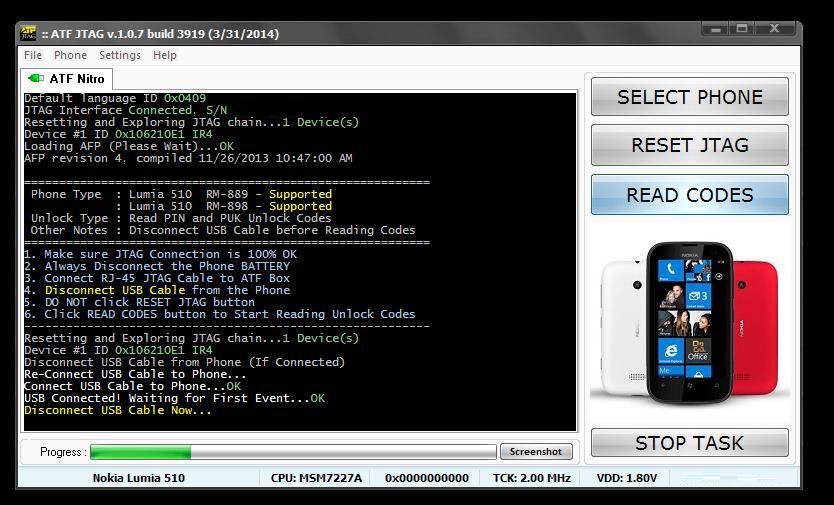Minimize the ATF JTAG window
The width and height of the screenshot is (834, 505).
coord(715,29)
